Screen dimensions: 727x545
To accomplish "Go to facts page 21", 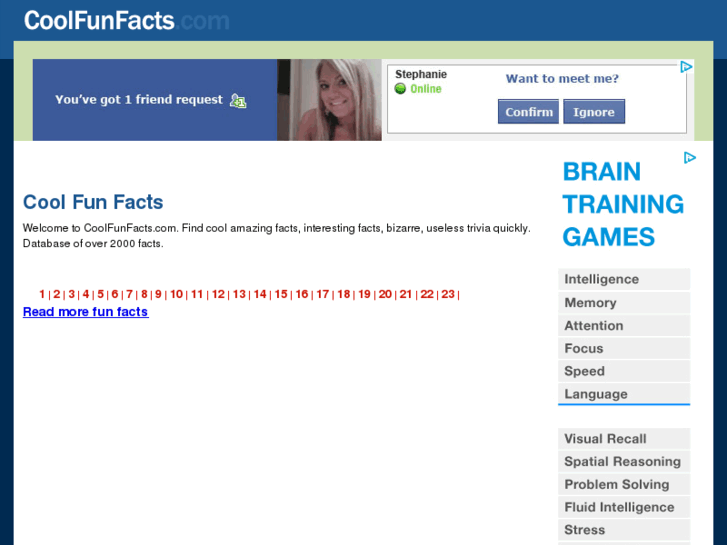I will 406,294.
